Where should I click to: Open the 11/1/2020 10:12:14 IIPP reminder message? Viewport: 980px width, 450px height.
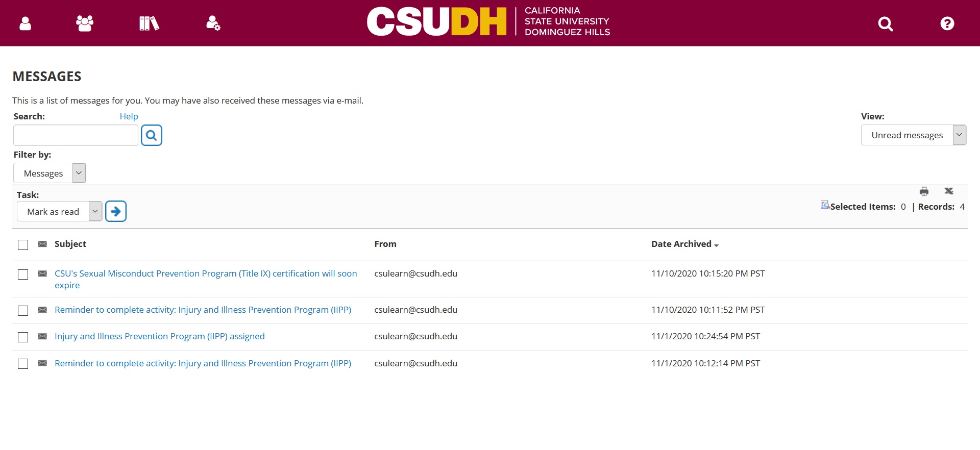(x=203, y=363)
